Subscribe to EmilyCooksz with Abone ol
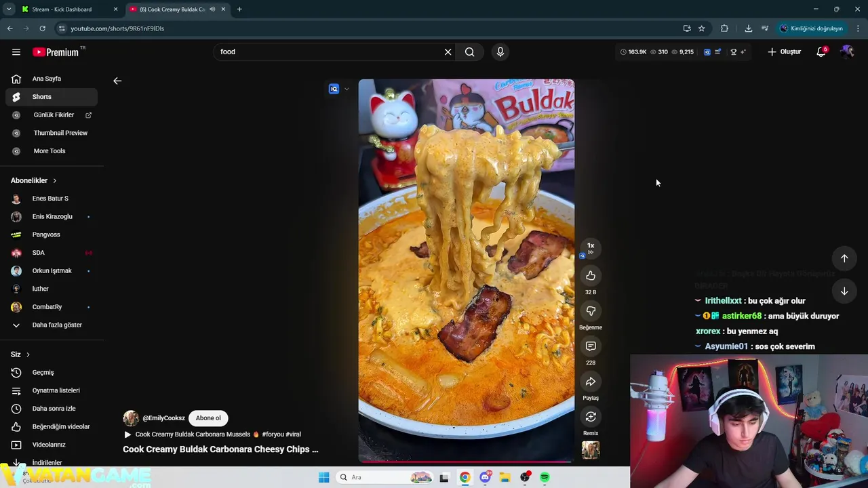 click(208, 418)
